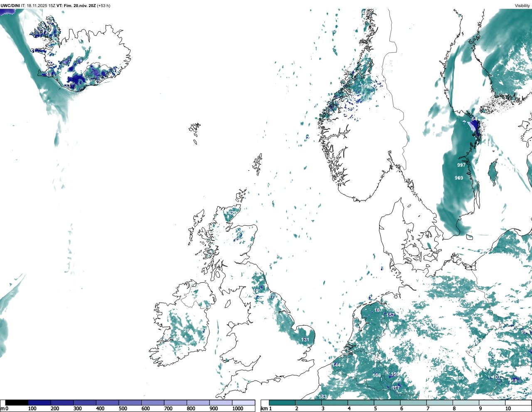Click the '159' value over western Germany
Screen dimensions: 532x412
[x=395, y=374]
